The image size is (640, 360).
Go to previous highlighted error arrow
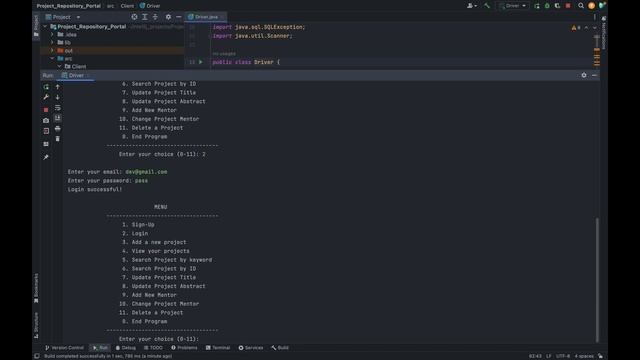[587, 28]
